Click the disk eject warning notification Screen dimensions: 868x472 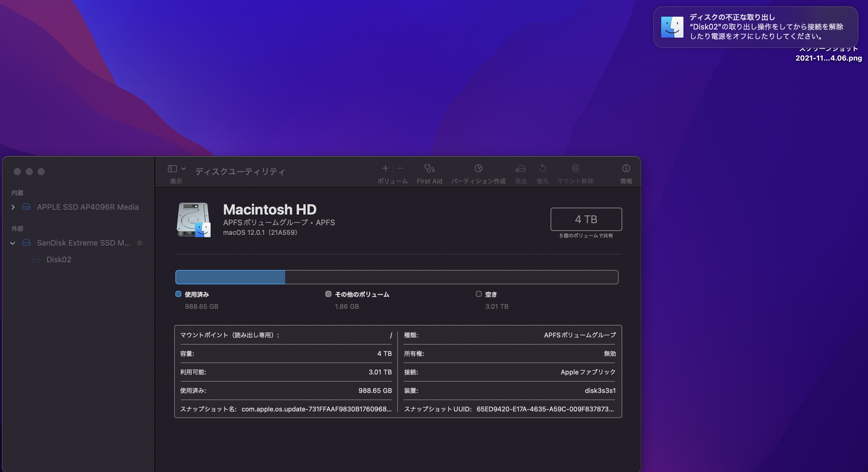point(755,27)
